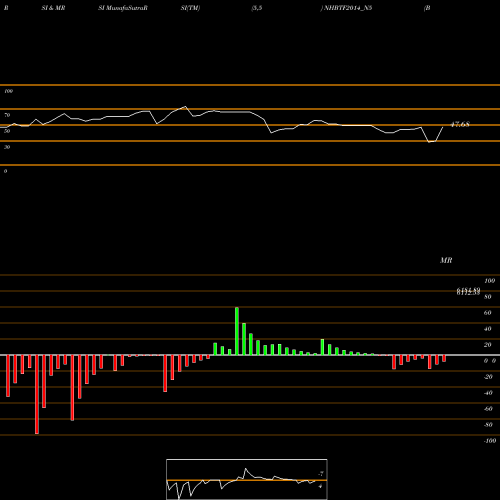Screen dimensions: 500x500
Task: Click the MR axis label -20
Action: 488,377
